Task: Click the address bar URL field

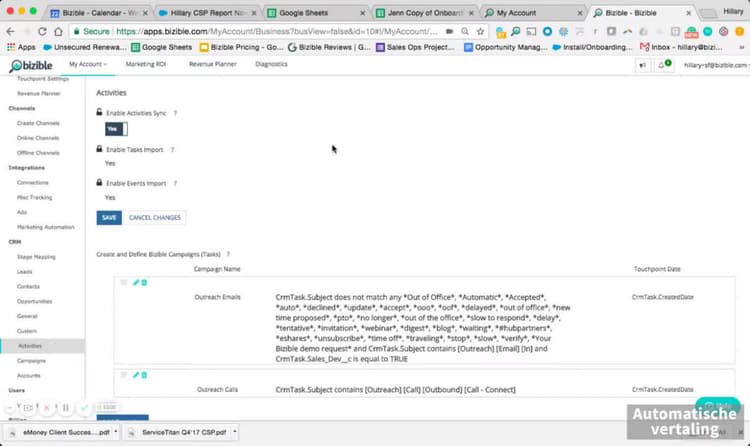Action: coord(277,32)
